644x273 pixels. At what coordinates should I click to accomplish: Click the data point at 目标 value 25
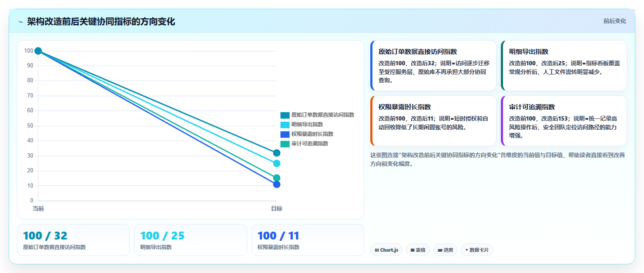point(277,163)
